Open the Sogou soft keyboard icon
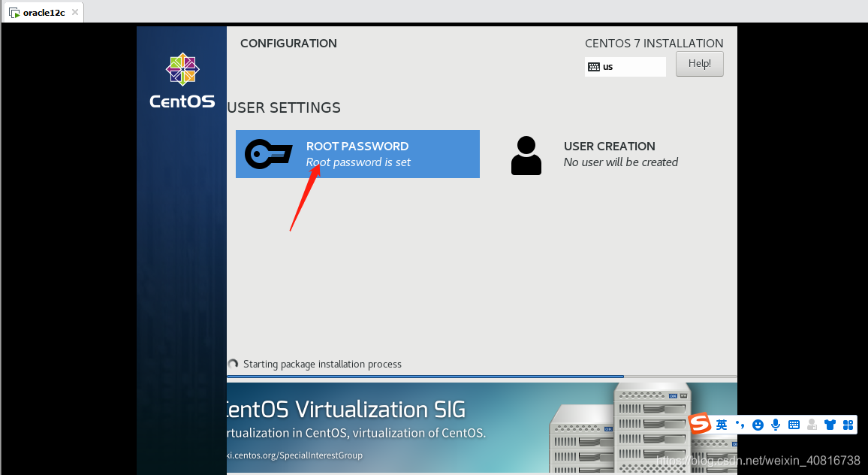 pos(794,425)
